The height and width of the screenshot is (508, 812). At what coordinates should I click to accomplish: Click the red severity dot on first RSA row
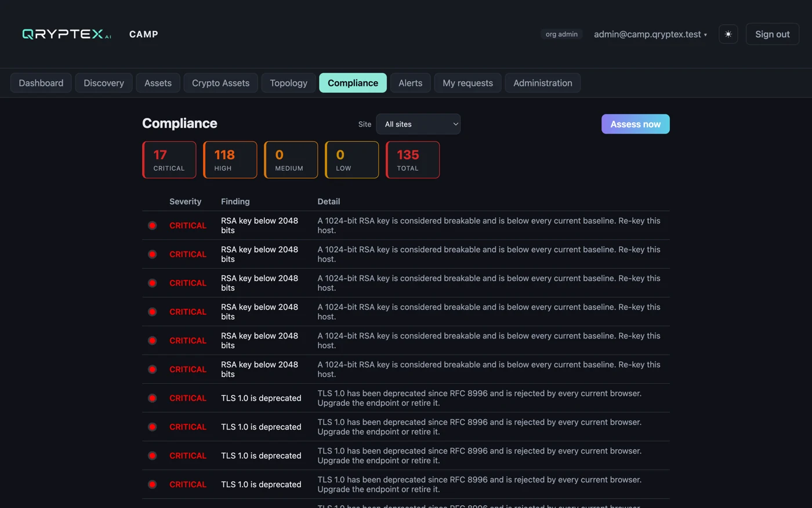pyautogui.click(x=152, y=225)
